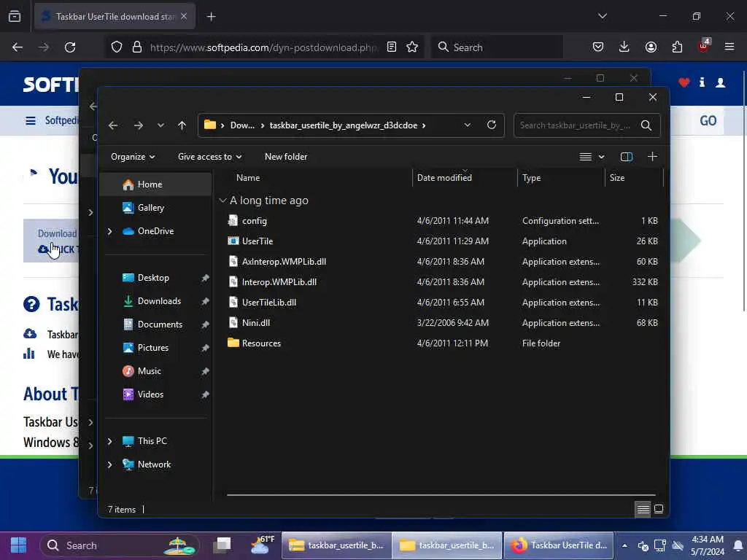Screen dimensions: 747x560
Task: List all Firefox tabs dropdown
Action: tap(602, 16)
